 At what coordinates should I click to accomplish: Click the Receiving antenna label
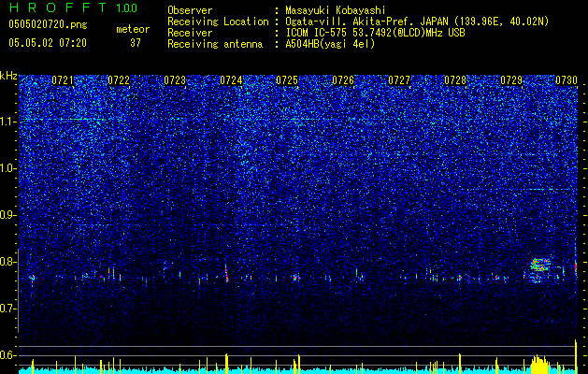coord(215,44)
